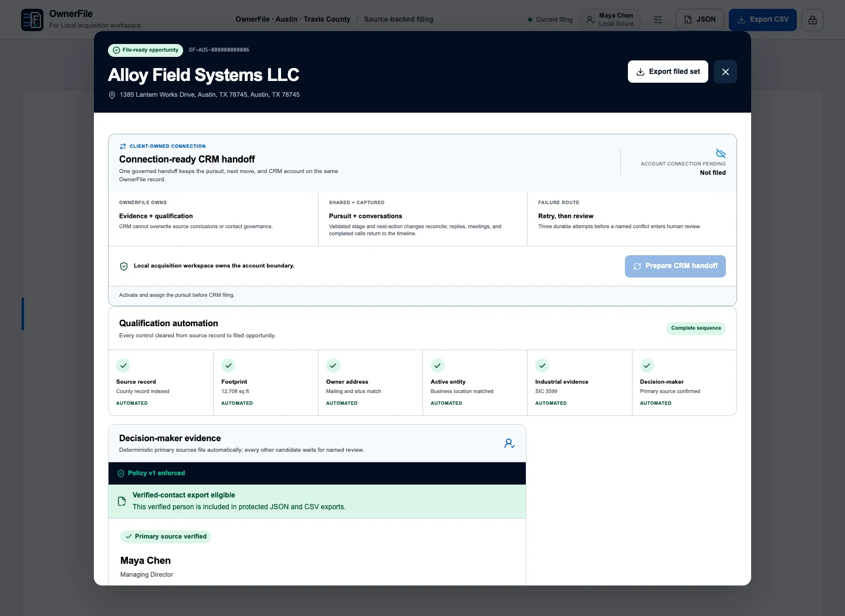Click Export filed set button
This screenshot has height=616, width=845.
pyautogui.click(x=668, y=72)
